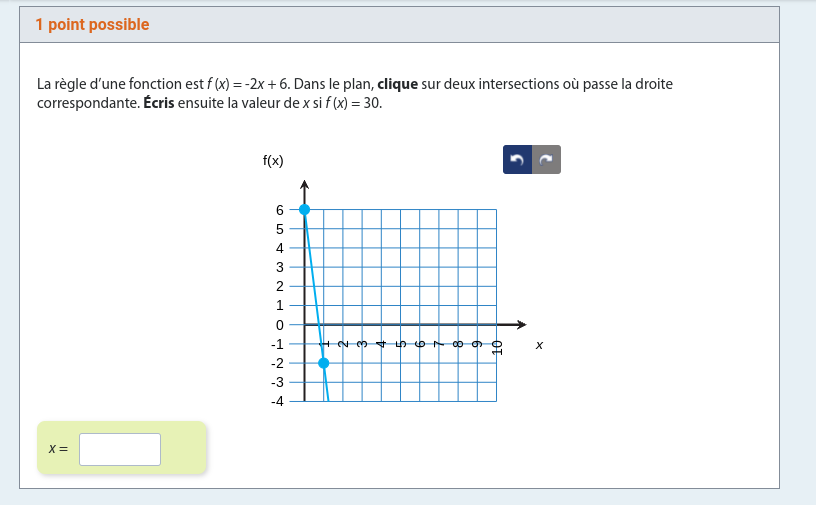Select the blue point at x = 1, f(x) = -2
The width and height of the screenshot is (816, 505).
(323, 363)
